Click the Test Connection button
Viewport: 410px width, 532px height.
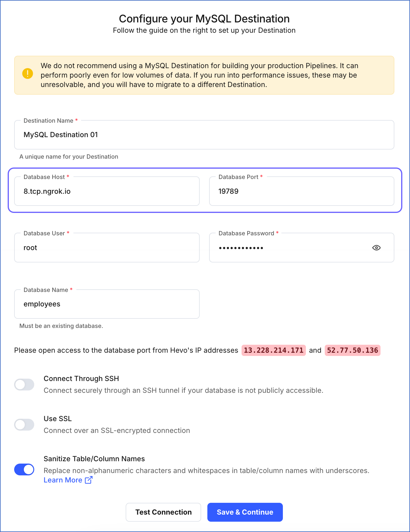point(163,512)
